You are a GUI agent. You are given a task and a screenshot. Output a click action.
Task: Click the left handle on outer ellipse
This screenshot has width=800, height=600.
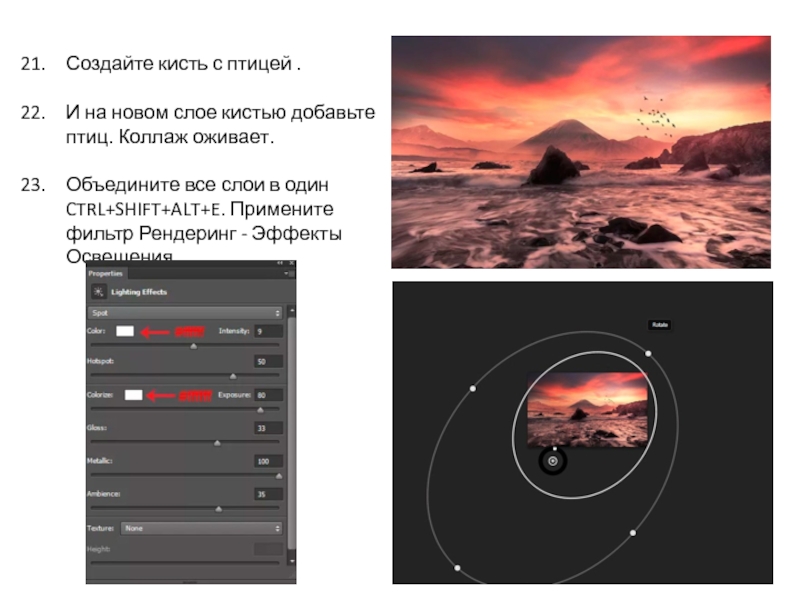[x=473, y=388]
